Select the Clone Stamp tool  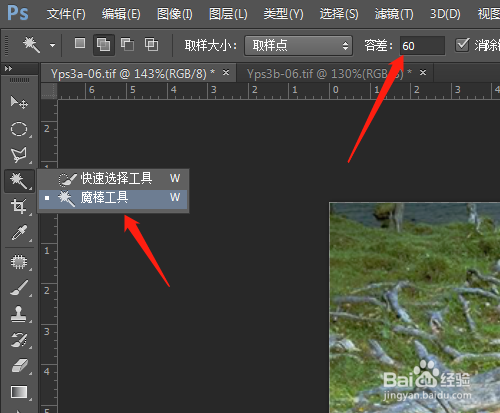click(19, 314)
